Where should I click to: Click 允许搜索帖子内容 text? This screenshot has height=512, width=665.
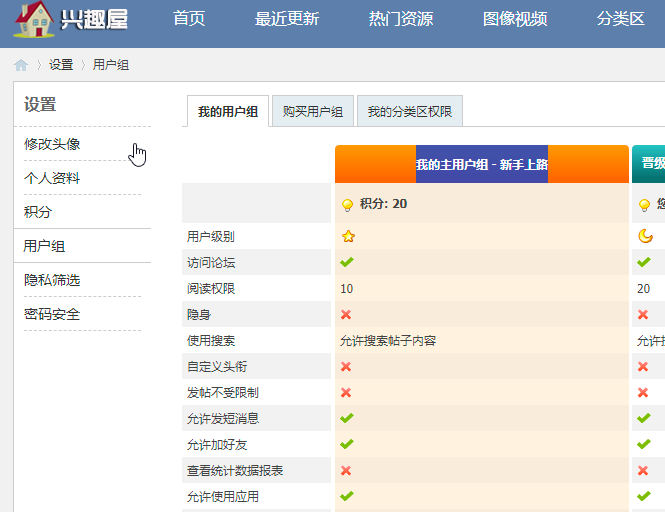388,341
